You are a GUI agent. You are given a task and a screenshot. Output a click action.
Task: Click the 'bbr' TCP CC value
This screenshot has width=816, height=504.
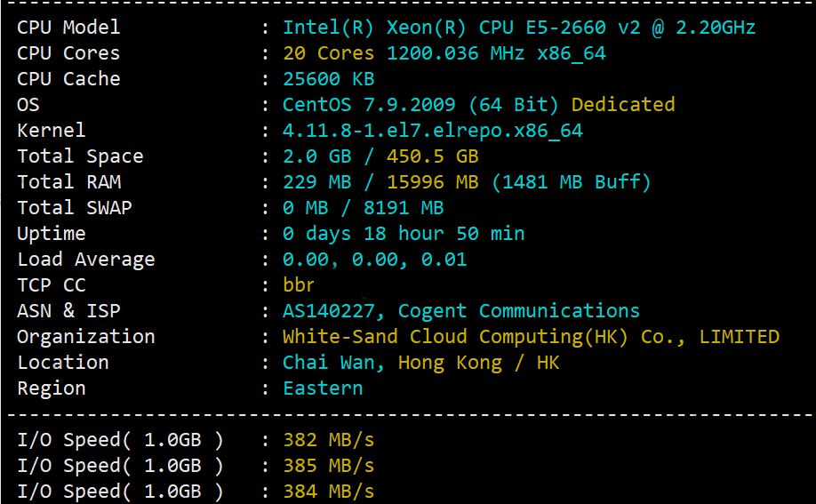pos(298,284)
